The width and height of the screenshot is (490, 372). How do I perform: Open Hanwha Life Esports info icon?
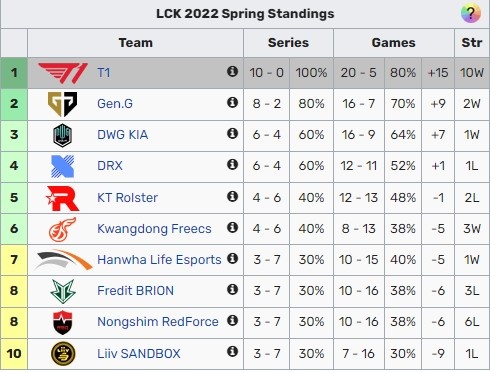(x=232, y=258)
